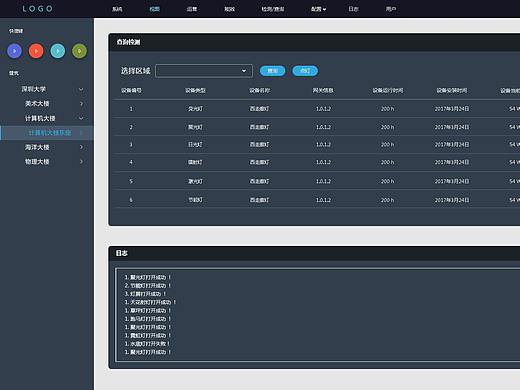Click the red quick-key play icon
The height and width of the screenshot is (390, 520).
(x=36, y=51)
